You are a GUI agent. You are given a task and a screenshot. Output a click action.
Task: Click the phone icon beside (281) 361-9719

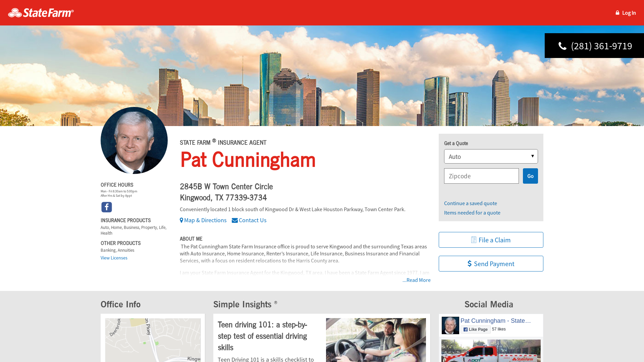tap(562, 46)
